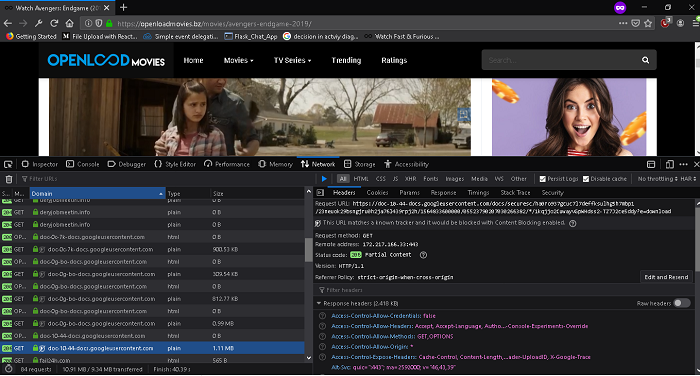Viewport: 700px width, 376px height.
Task: Click the Pocket save icon in address bar
Action: tap(635, 23)
